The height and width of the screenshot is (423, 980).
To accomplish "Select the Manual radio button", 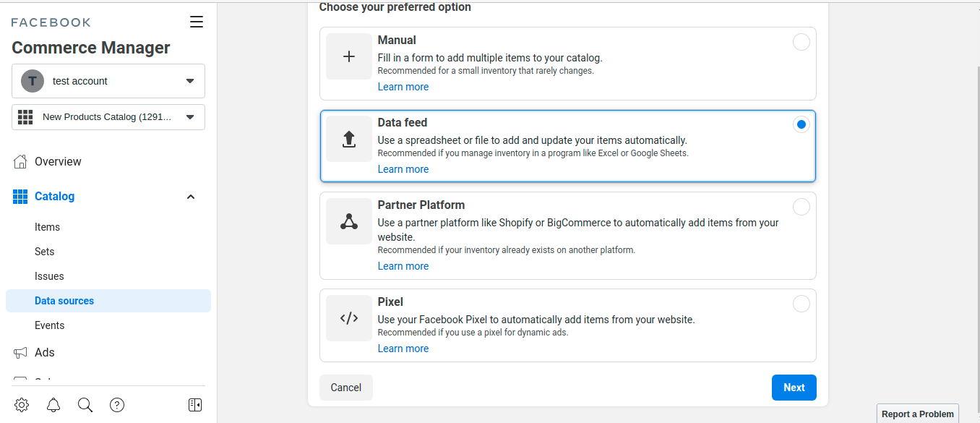I will pyautogui.click(x=801, y=42).
